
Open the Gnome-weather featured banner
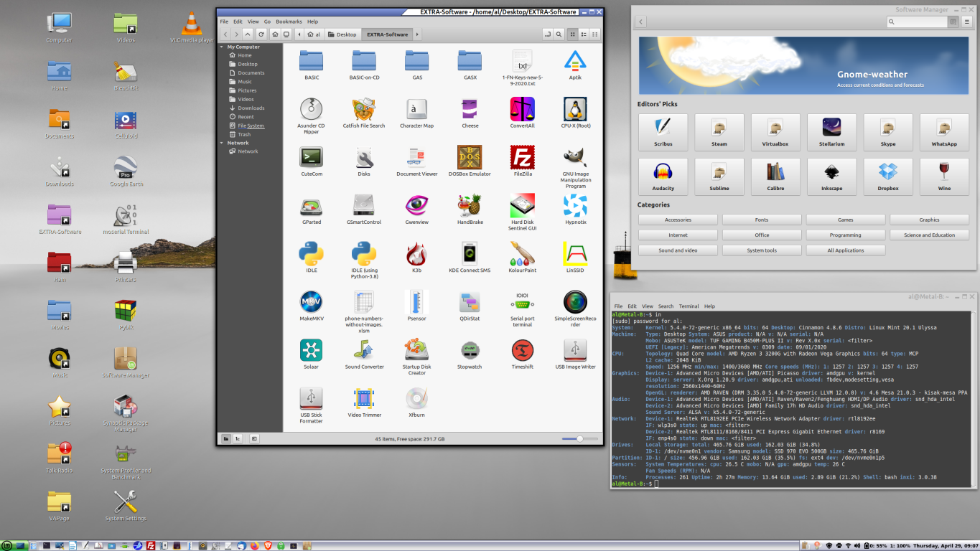[803, 65]
